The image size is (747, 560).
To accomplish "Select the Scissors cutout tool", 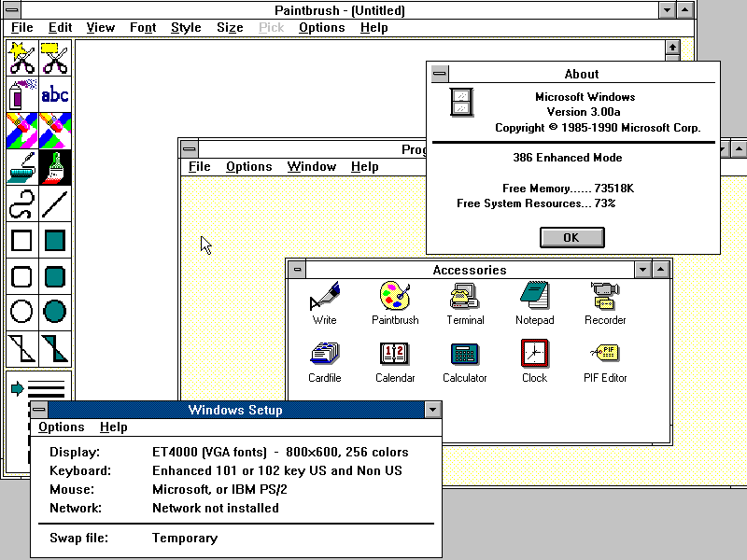I will tap(21, 61).
